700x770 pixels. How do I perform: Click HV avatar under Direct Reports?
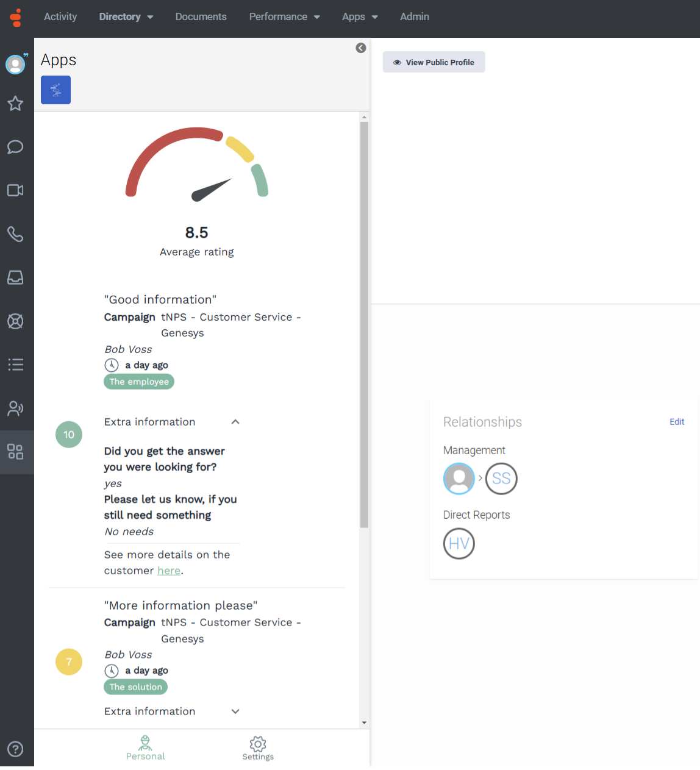click(x=459, y=544)
